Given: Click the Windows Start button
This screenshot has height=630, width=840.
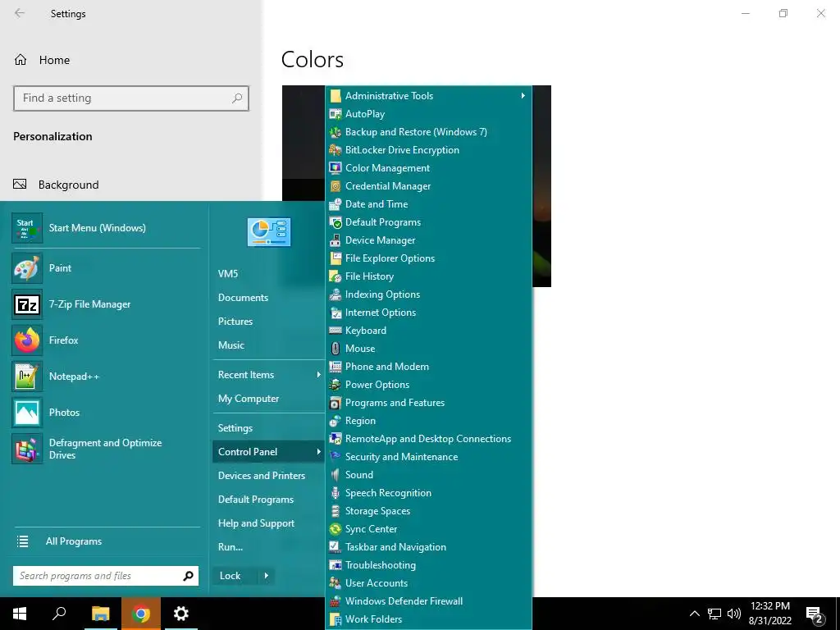Looking at the screenshot, I should tap(20, 614).
